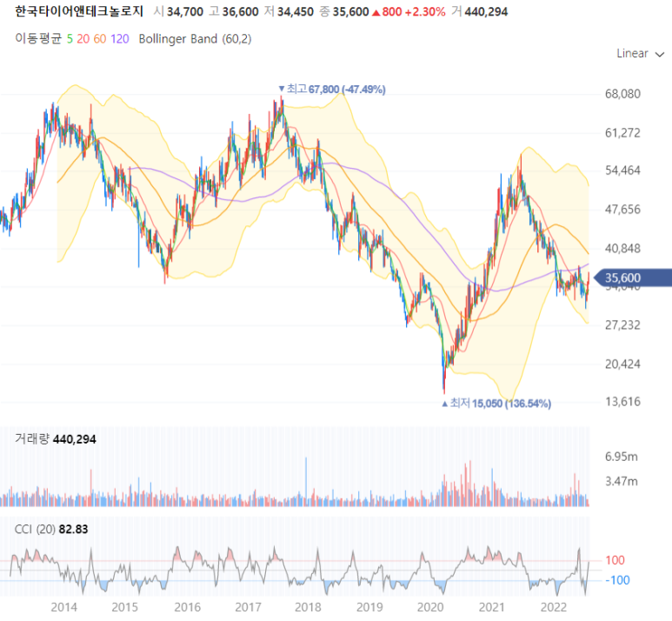The width and height of the screenshot is (672, 621).
Task: Select the 최저 15,050 low marker
Action: (x=496, y=404)
